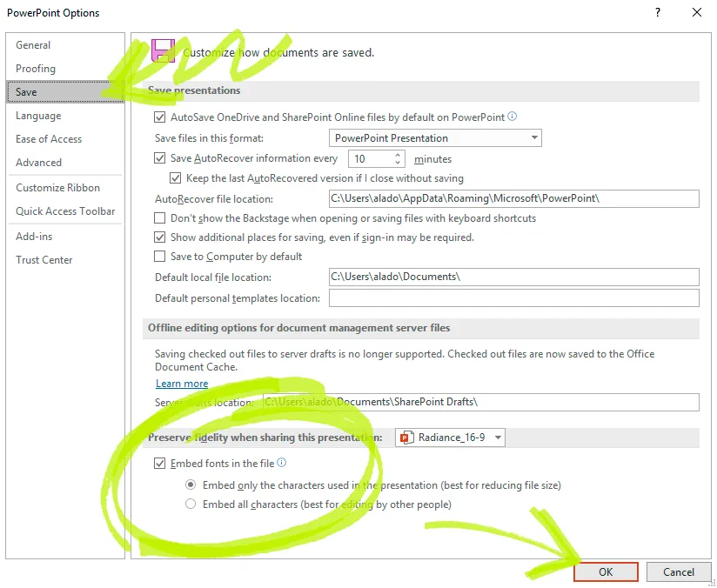Image resolution: width=717 pixels, height=588 pixels.
Task: Click the save floppy disk icon
Action: coord(163,50)
